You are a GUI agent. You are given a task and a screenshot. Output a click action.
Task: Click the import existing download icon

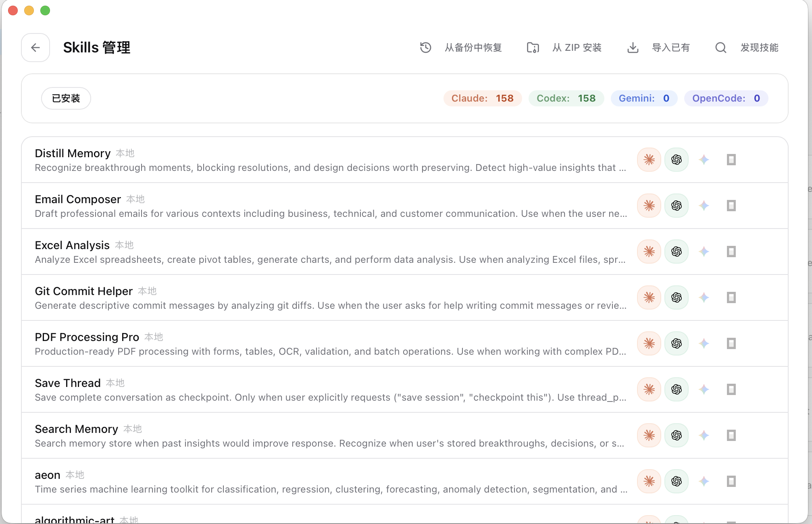click(633, 48)
